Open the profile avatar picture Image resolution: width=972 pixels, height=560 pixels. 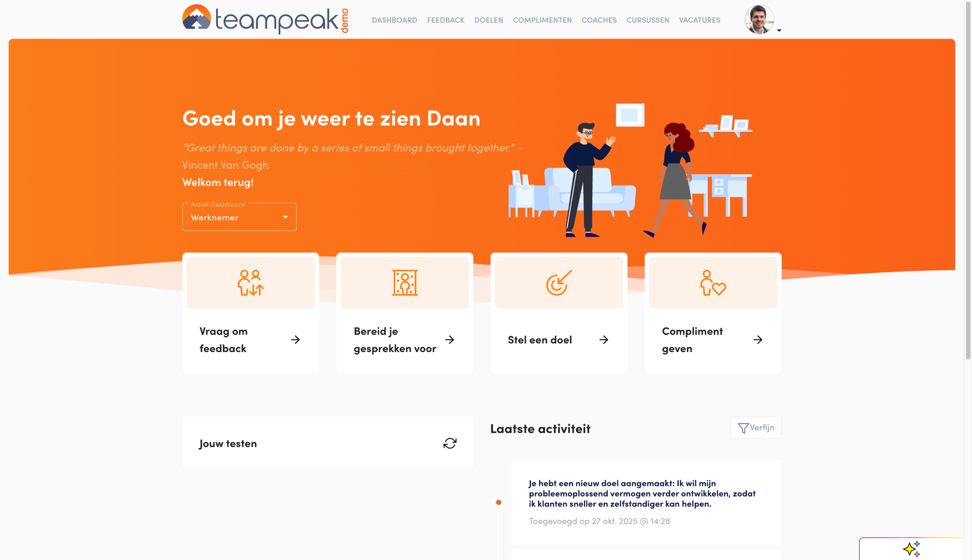point(759,19)
